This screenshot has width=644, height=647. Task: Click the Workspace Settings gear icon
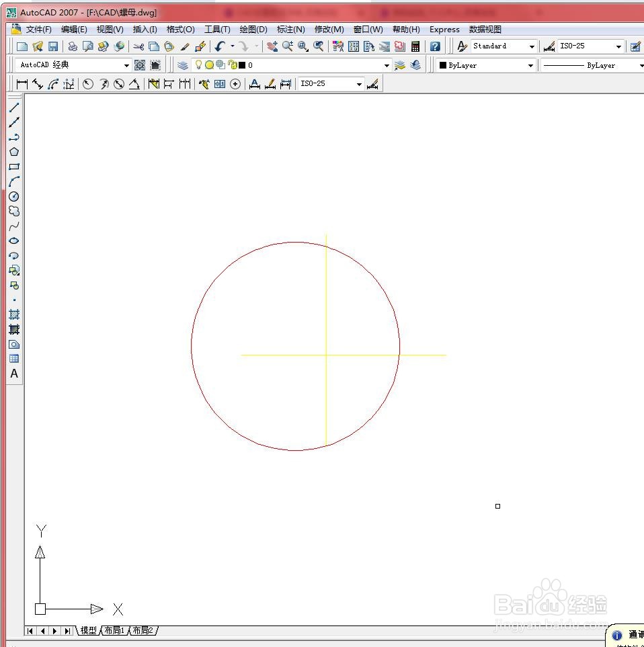(x=140, y=65)
